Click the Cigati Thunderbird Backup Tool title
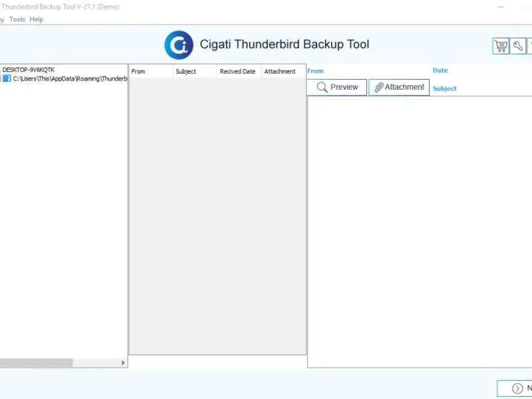The height and width of the screenshot is (399, 532). click(285, 45)
